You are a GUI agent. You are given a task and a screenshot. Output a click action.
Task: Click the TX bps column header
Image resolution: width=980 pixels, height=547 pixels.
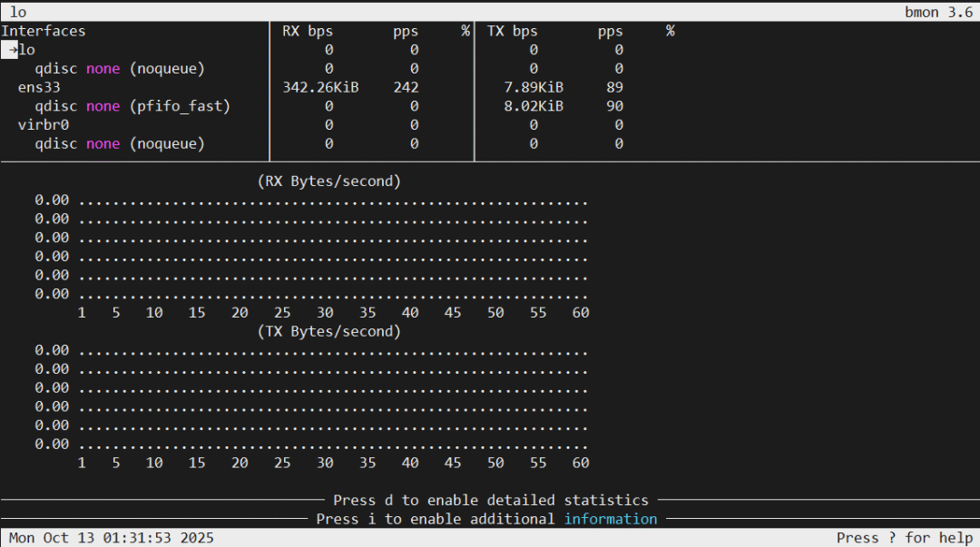pos(512,31)
